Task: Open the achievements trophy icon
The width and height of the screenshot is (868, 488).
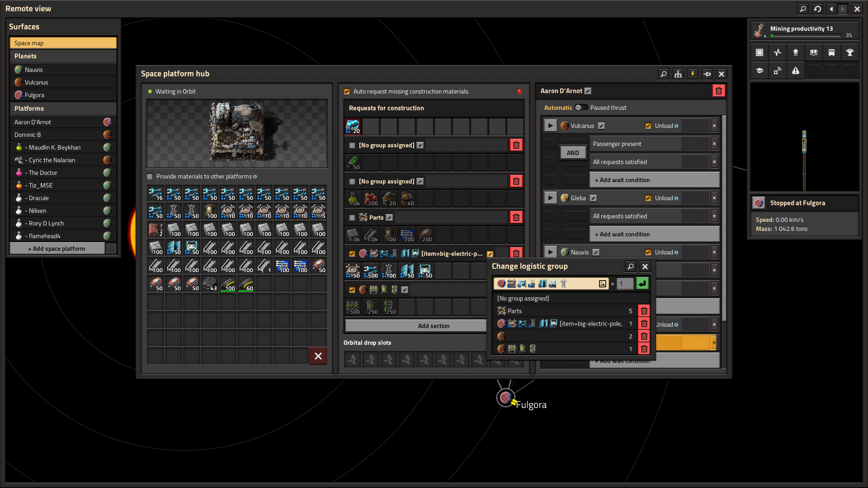Action: coord(850,52)
